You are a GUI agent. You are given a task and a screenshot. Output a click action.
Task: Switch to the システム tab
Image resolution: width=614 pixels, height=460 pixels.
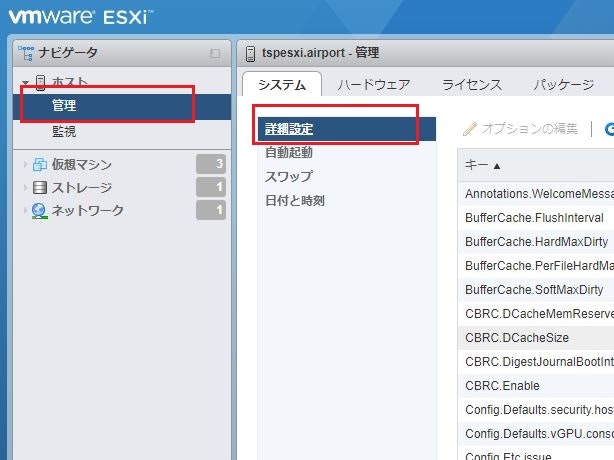pyautogui.click(x=282, y=84)
